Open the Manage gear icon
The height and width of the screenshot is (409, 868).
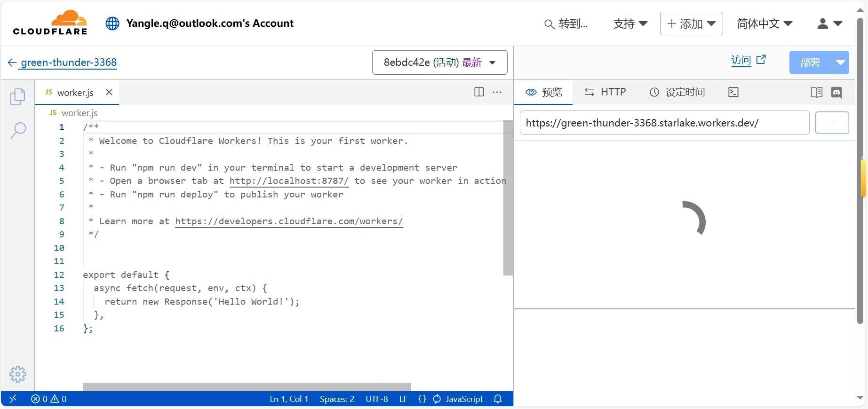tap(18, 374)
